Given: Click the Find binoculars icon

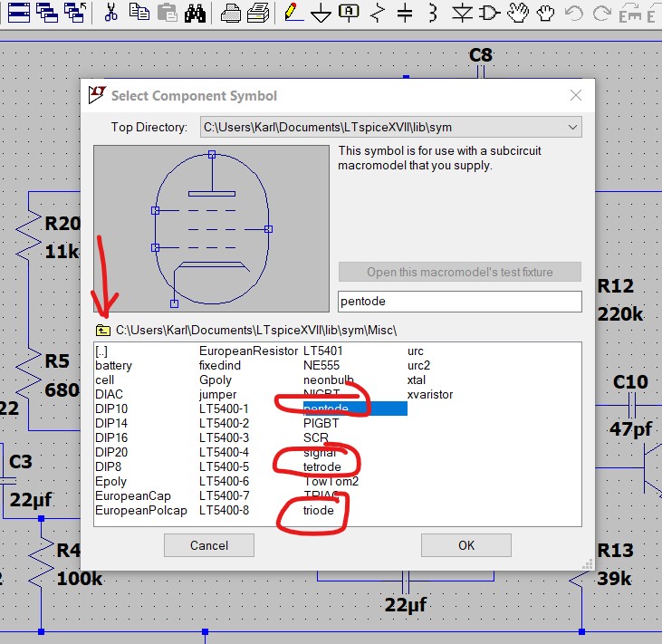Looking at the screenshot, I should [195, 13].
